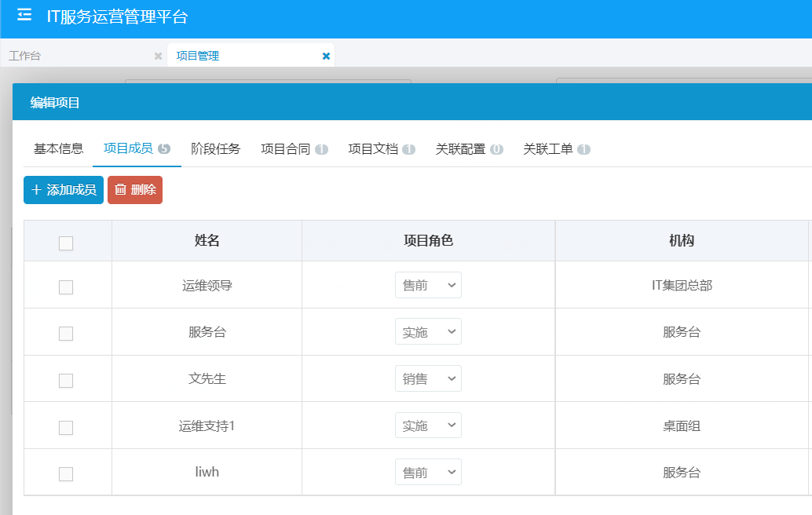
Task: Open the 售前 role dropdown for 运维领导
Action: pos(428,284)
